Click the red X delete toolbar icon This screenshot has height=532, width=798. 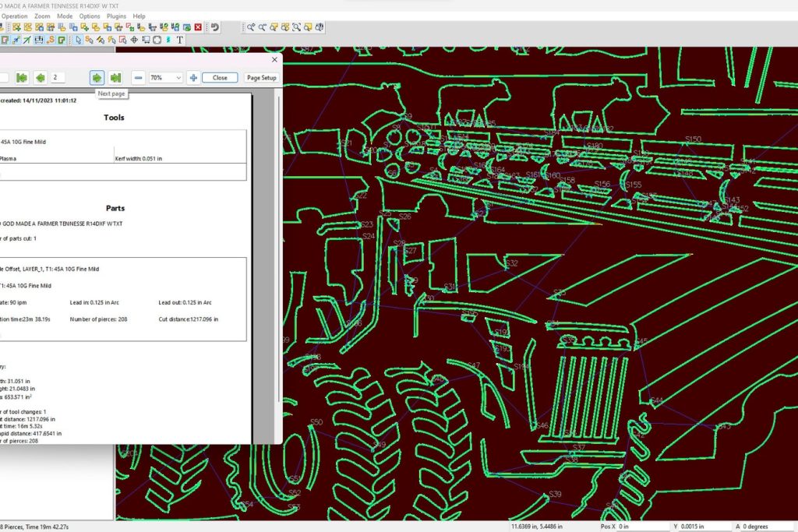coord(198,27)
